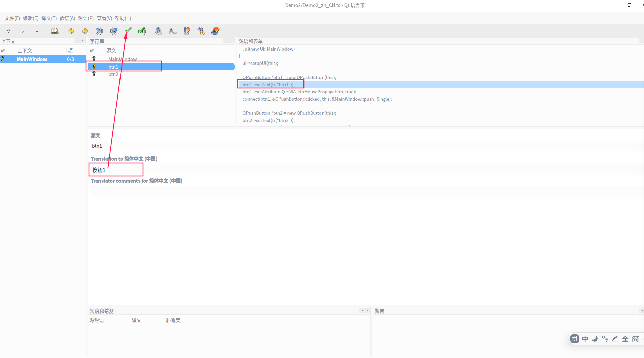Screen dimensions: 644x358
Task: Print the translation file
Action: click(x=37, y=31)
